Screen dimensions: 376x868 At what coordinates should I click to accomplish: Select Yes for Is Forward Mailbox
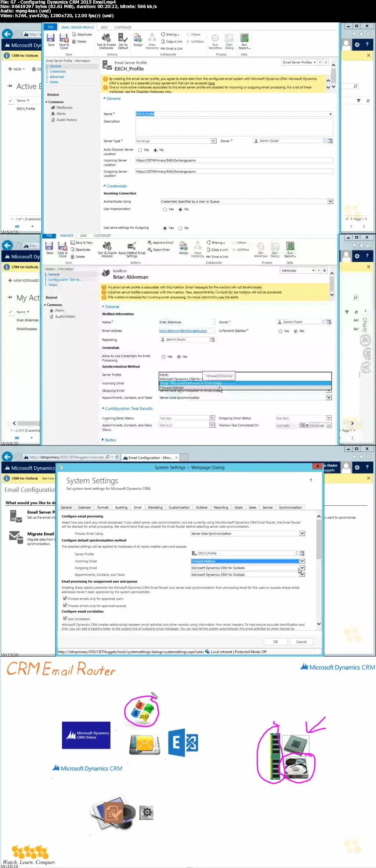[x=280, y=331]
